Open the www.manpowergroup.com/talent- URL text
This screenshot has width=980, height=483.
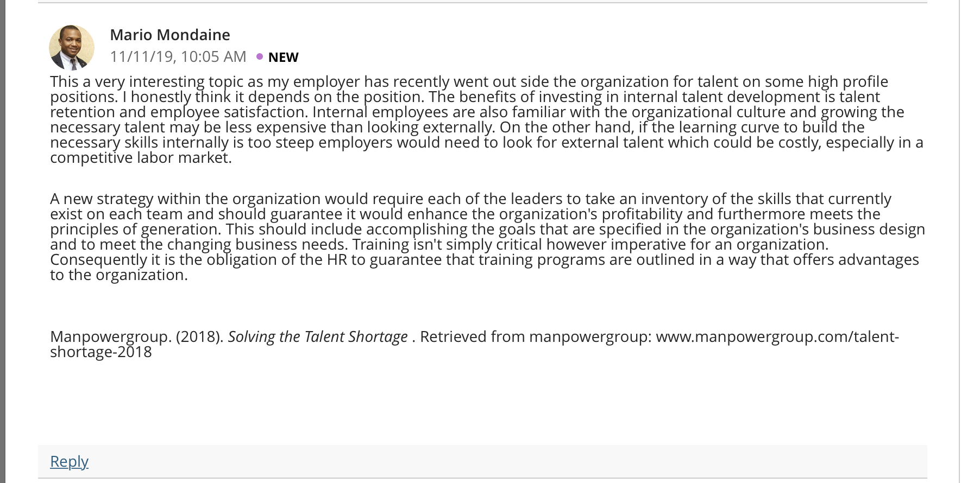point(777,336)
